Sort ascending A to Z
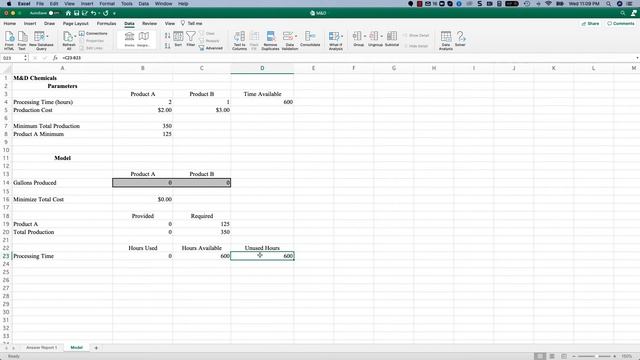Screen dimensions: 640x360 pyautogui.click(x=167, y=36)
